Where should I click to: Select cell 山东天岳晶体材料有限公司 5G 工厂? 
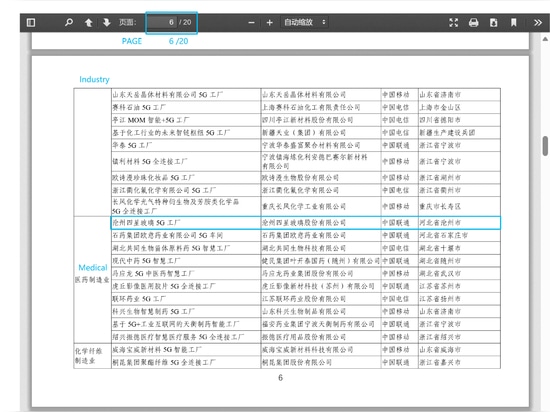(186, 95)
